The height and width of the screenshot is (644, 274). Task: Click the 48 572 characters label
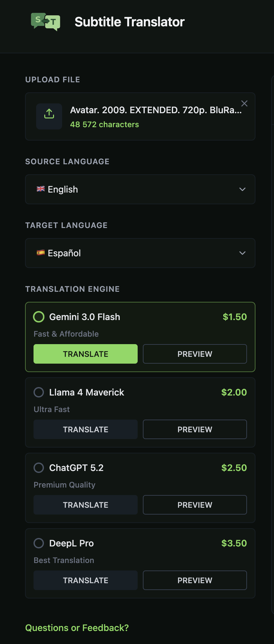pos(105,124)
